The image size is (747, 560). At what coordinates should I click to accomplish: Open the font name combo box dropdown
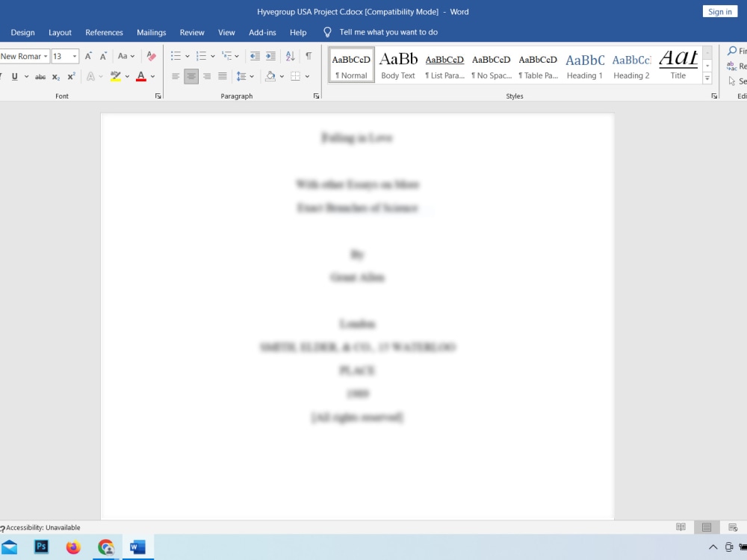tap(46, 56)
